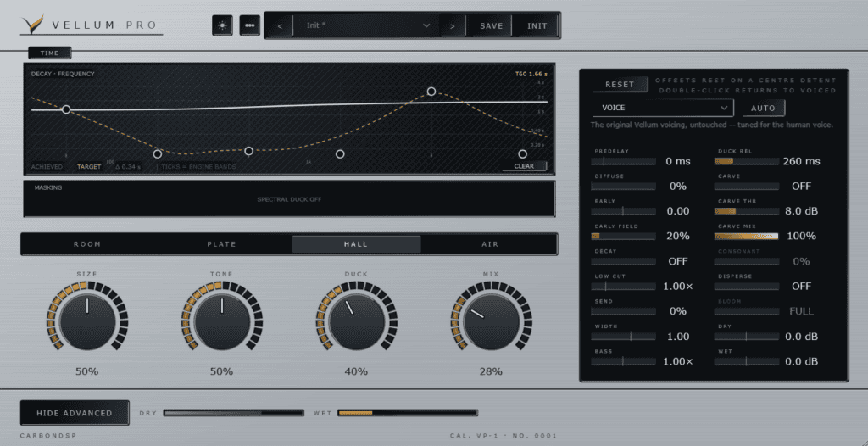Adjust the advanced panel DRY gain slider
This screenshot has width=868, height=446.
click(746, 337)
